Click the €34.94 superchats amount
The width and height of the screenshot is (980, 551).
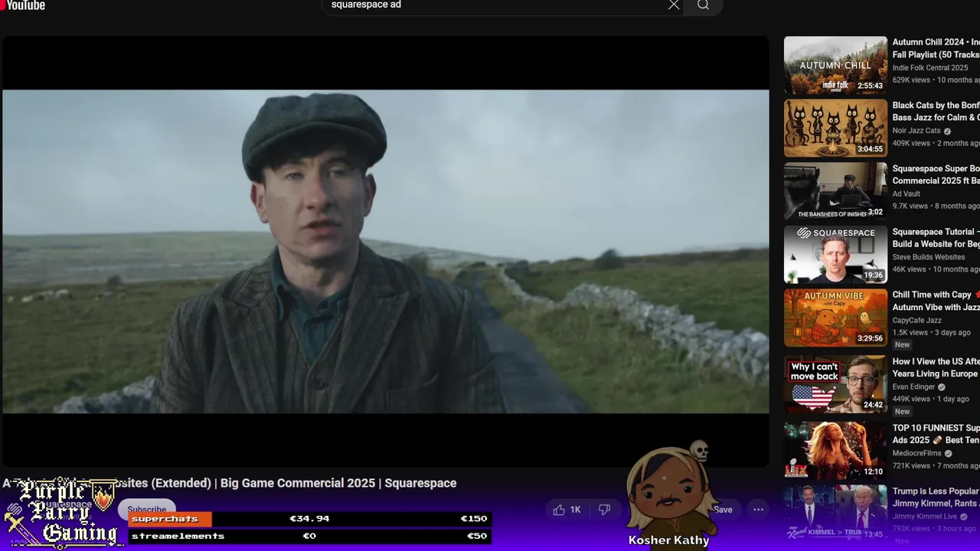point(309,519)
